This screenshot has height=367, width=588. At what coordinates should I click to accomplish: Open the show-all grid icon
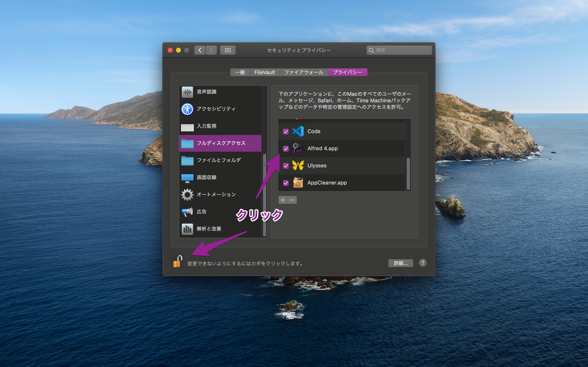pos(228,50)
